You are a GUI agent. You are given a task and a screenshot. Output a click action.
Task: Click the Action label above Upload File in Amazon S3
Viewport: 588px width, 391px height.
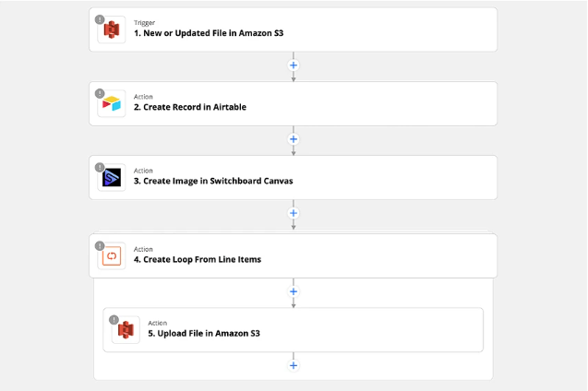coord(158,323)
